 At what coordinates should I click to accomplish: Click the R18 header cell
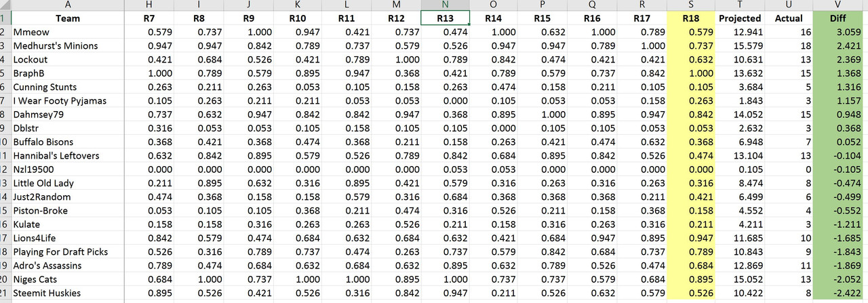point(690,18)
